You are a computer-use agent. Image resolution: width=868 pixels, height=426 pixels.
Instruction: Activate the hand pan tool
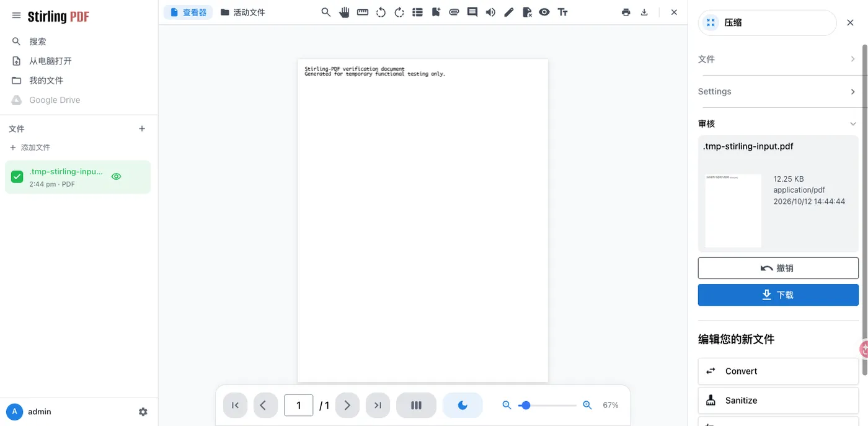click(x=345, y=12)
